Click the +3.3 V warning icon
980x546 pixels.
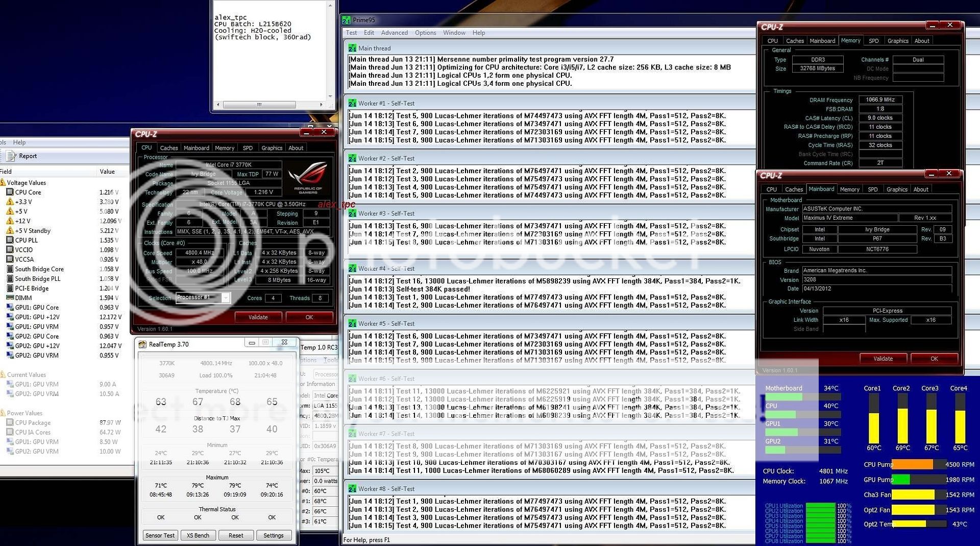point(10,202)
